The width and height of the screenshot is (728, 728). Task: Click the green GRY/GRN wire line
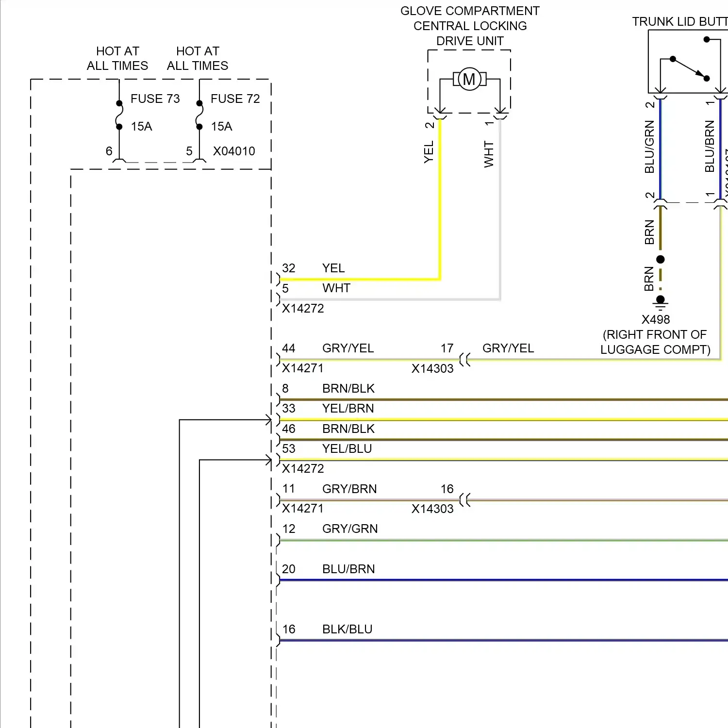click(x=503, y=540)
